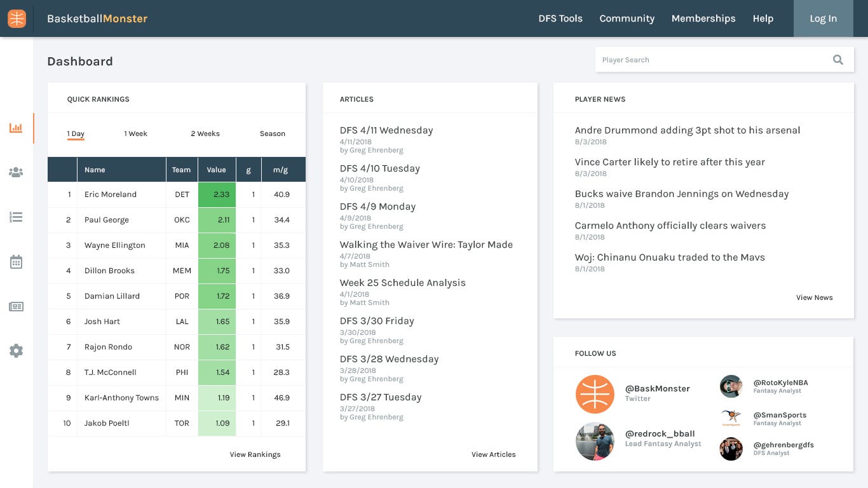Open Damian Lillard's player entry
The height and width of the screenshot is (488, 868).
(112, 296)
